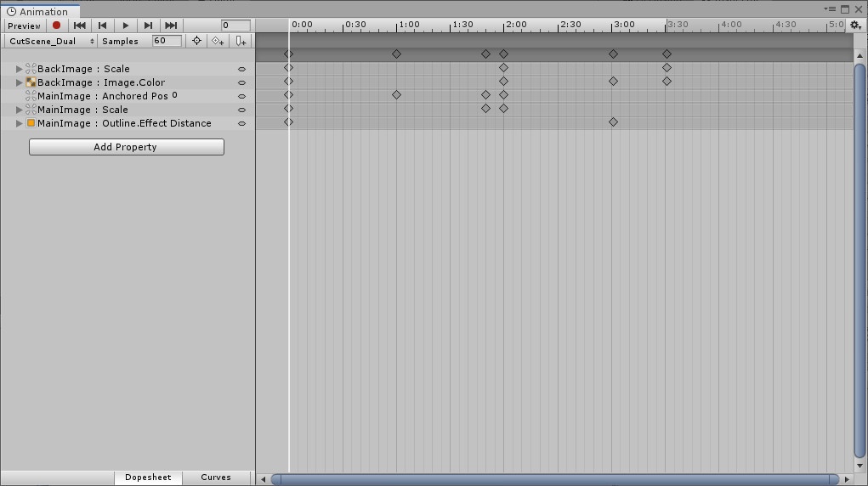Step to next keyframe
This screenshot has height=486, width=868.
148,25
